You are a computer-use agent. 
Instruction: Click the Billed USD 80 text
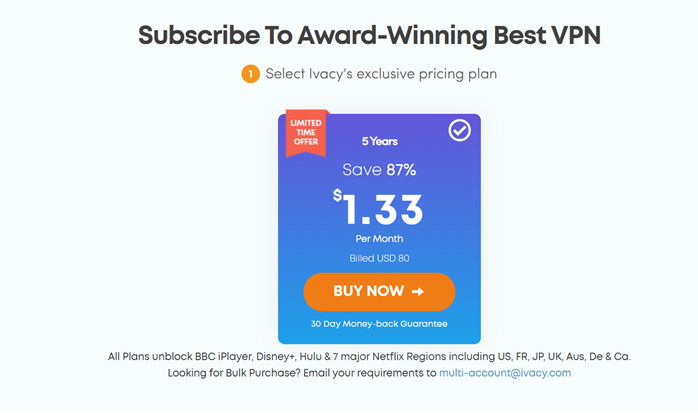coord(379,259)
